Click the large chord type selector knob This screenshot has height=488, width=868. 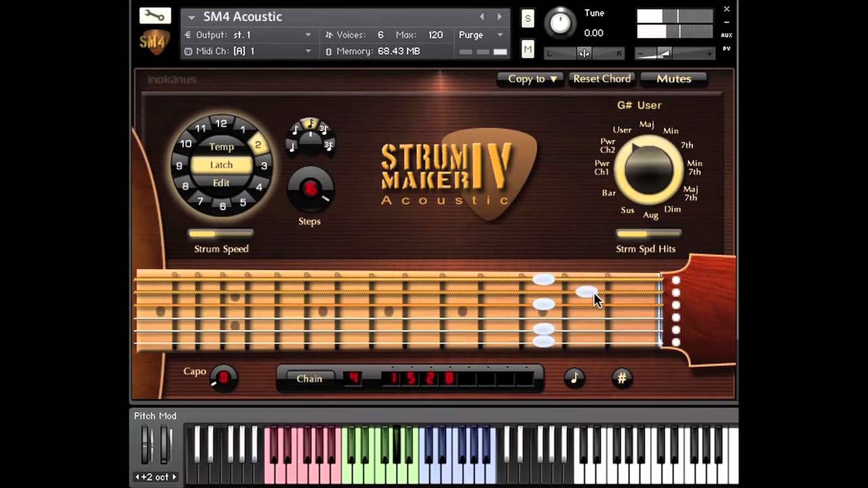pyautogui.click(x=649, y=170)
